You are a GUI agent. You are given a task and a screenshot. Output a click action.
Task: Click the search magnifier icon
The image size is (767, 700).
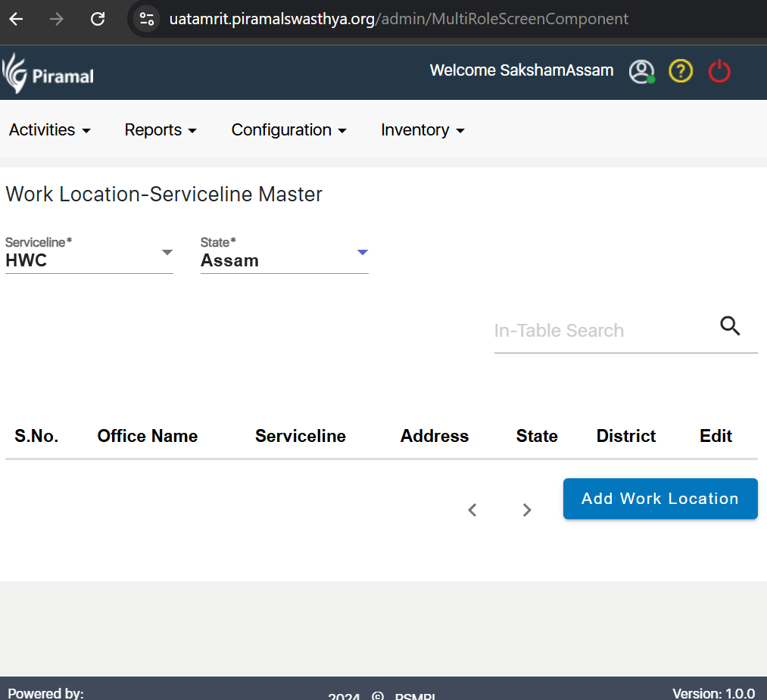pyautogui.click(x=730, y=326)
